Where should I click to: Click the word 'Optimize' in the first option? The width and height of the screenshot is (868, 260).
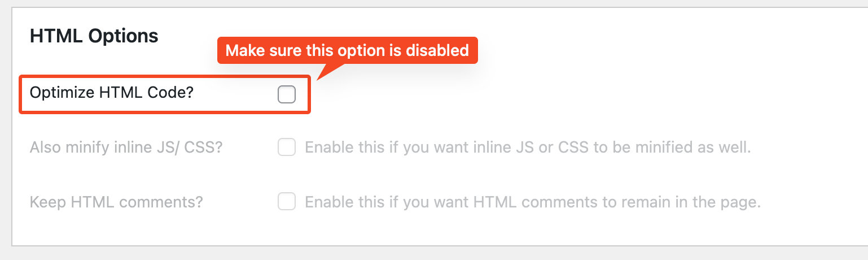click(x=62, y=93)
